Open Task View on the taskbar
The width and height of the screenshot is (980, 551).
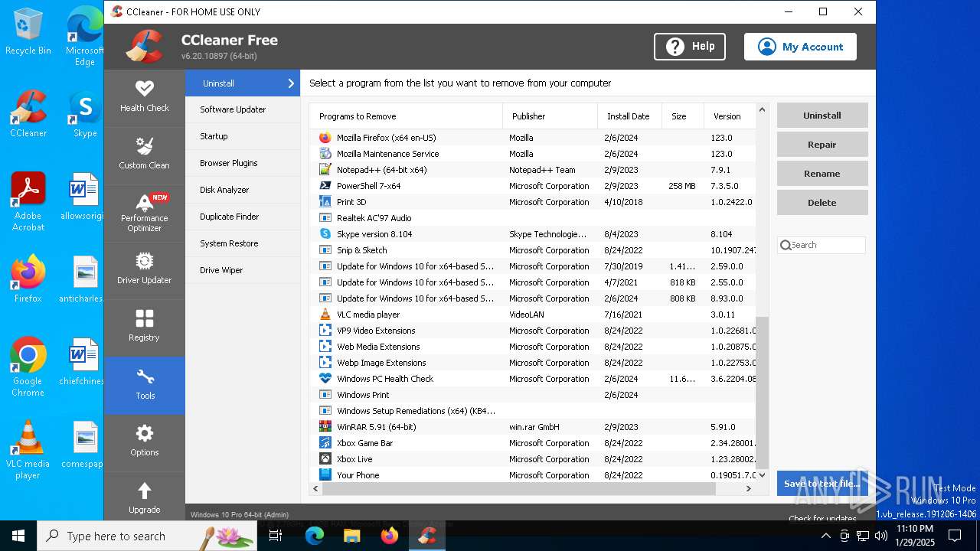pos(276,536)
